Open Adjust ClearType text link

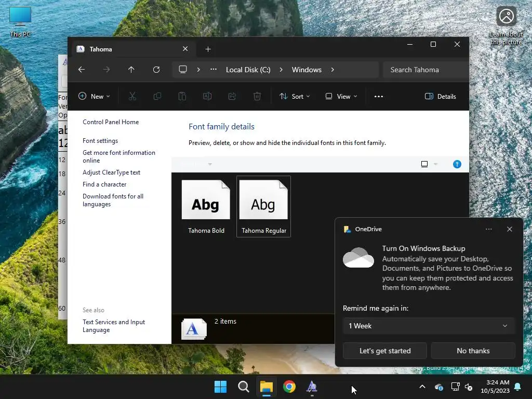click(x=111, y=172)
